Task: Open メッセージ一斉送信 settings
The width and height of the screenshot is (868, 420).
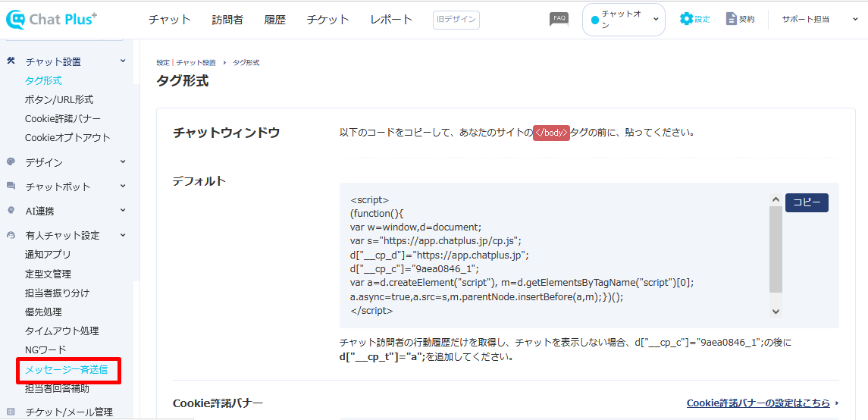Action: [x=67, y=370]
